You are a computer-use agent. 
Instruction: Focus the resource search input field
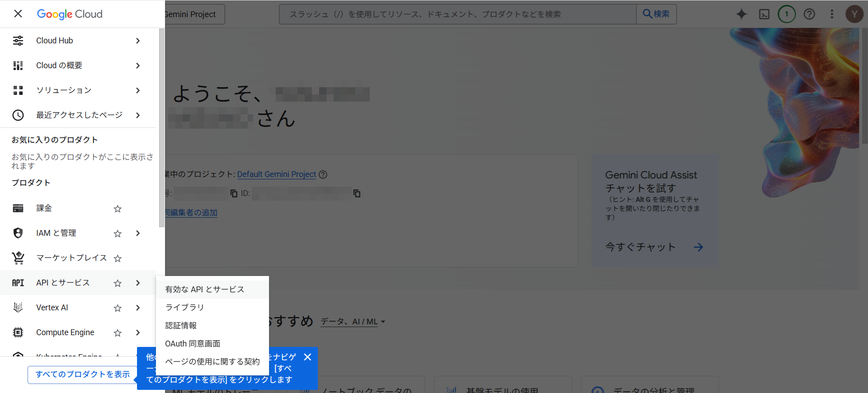(x=457, y=14)
